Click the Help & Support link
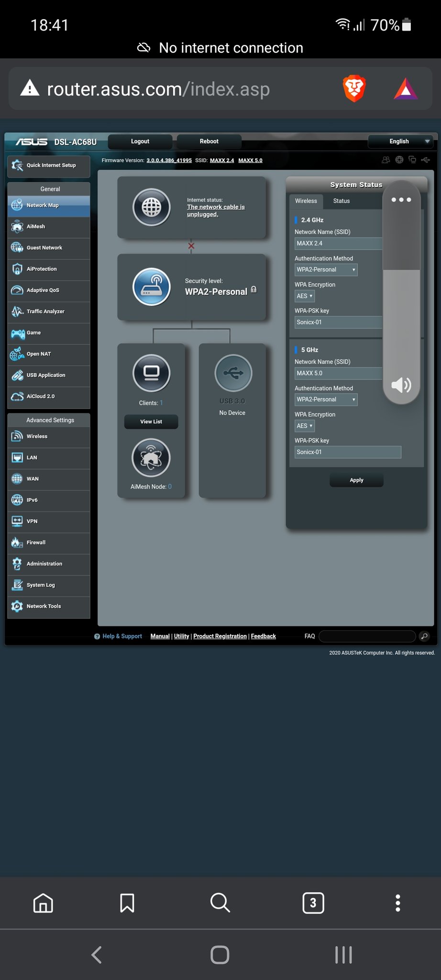The width and height of the screenshot is (441, 980). click(122, 636)
